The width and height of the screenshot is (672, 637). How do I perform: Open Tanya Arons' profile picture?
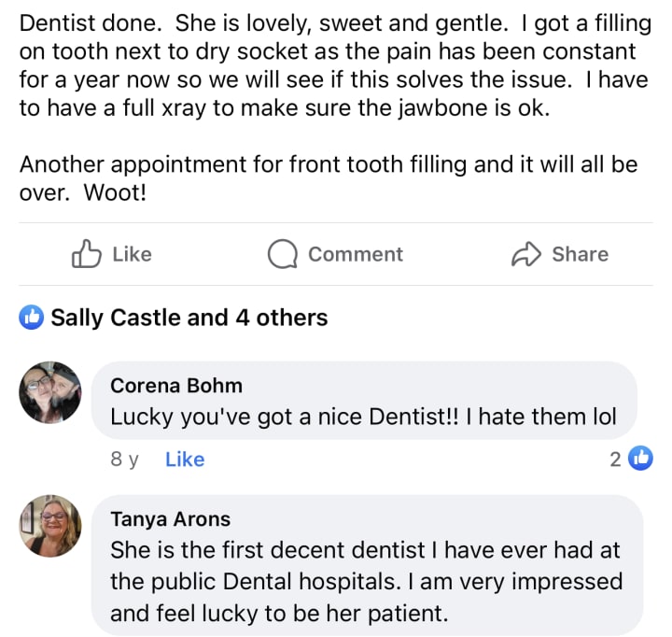point(50,526)
